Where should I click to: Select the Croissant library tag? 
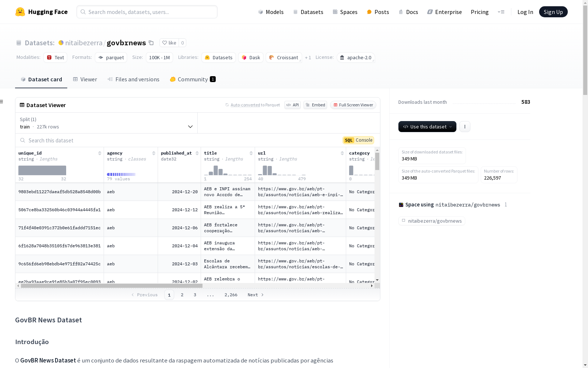click(x=284, y=57)
